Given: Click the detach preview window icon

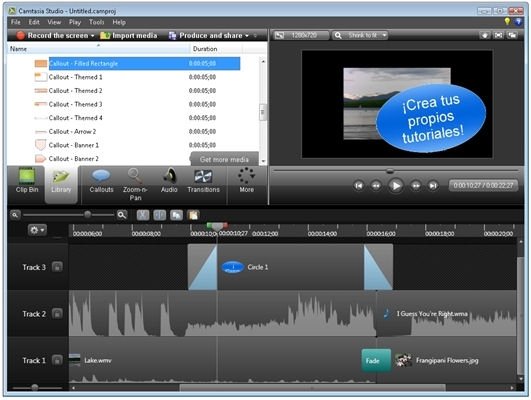Looking at the screenshot, I should pyautogui.click(x=512, y=35).
